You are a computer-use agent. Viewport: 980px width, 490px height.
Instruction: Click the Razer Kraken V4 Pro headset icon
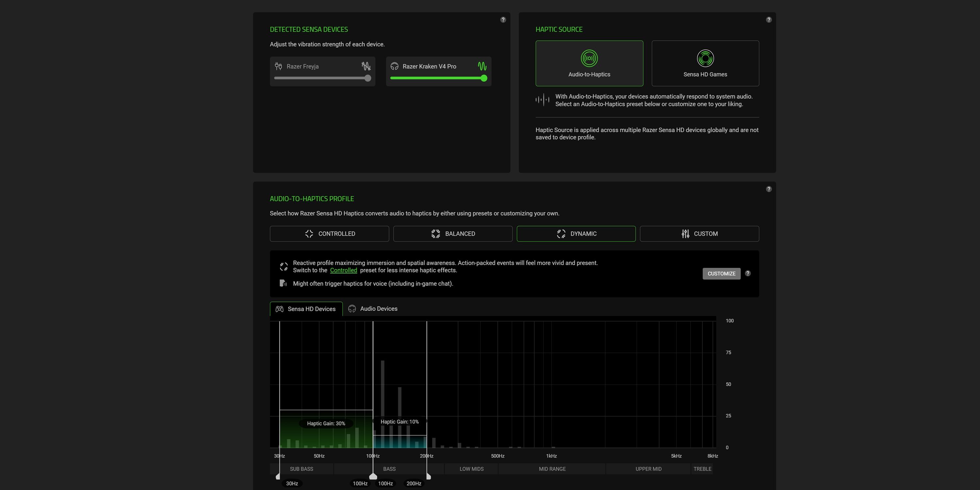click(x=395, y=66)
